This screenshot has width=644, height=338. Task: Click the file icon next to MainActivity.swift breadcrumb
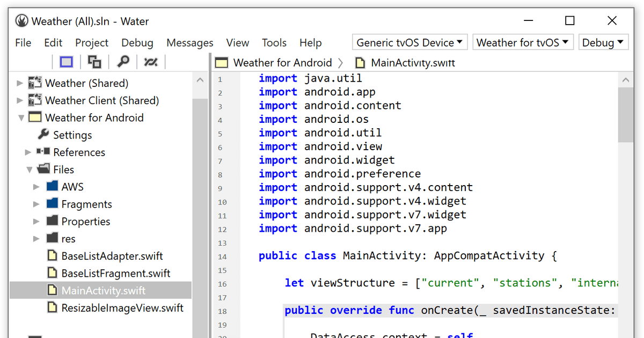click(x=360, y=62)
